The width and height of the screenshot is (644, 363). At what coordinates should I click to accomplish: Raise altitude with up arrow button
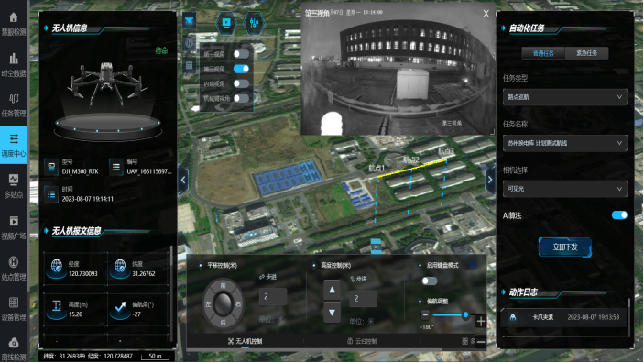(x=332, y=290)
